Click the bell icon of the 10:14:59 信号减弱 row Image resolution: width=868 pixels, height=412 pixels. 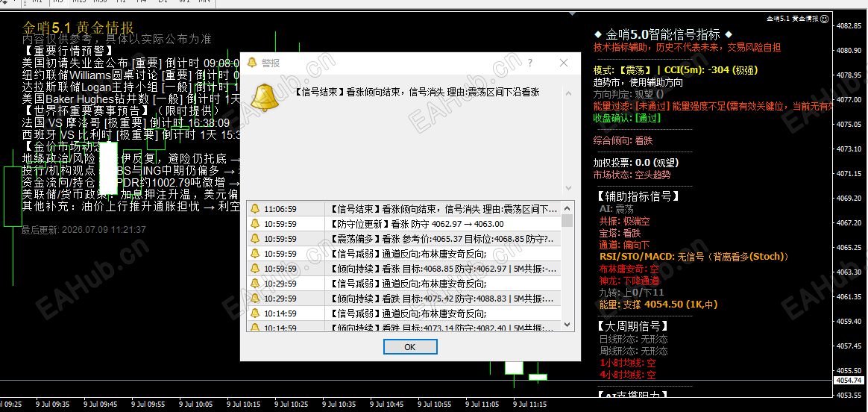pos(254,313)
